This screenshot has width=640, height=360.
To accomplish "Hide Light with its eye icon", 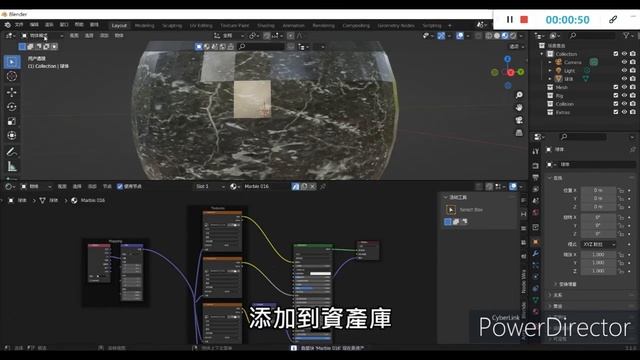I will (624, 71).
